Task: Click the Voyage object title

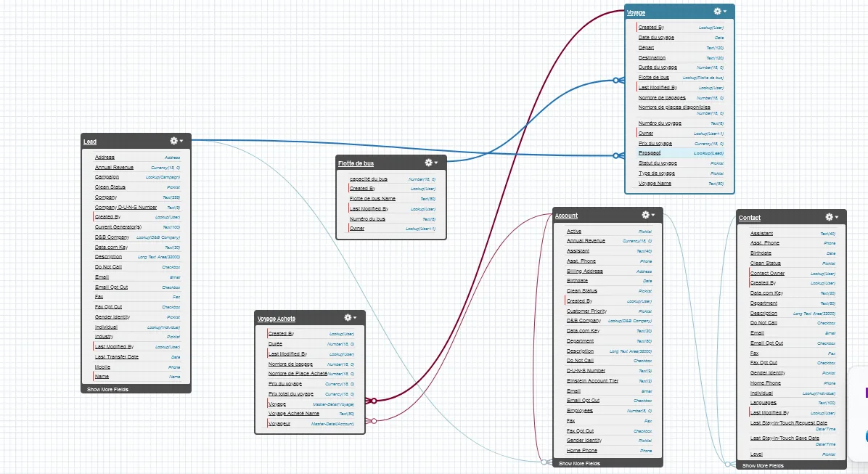Action: point(636,12)
